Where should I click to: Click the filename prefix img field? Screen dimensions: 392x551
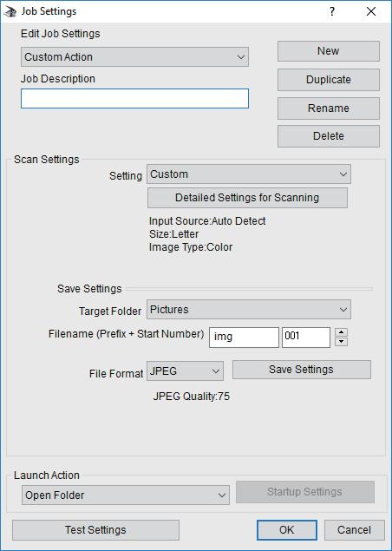click(x=244, y=338)
